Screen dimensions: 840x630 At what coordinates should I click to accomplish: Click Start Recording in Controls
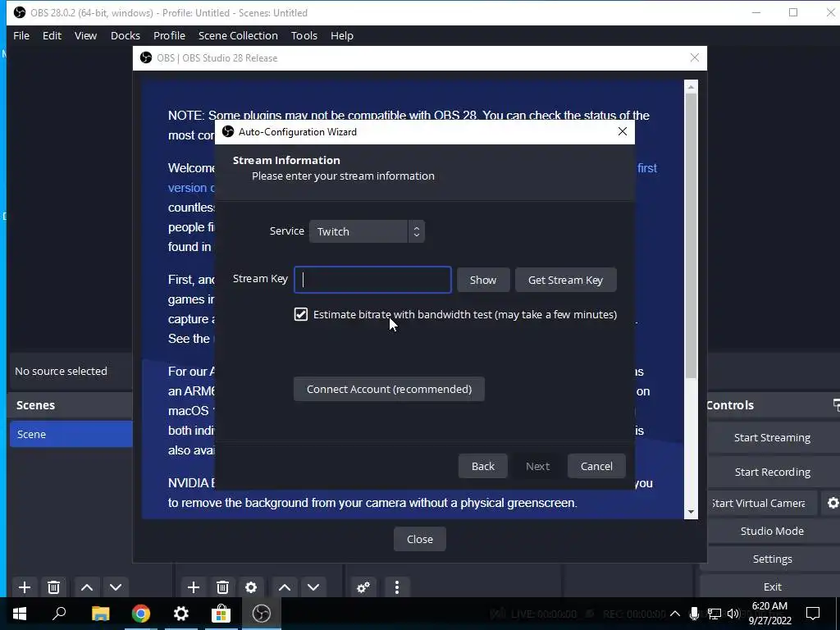(x=772, y=472)
